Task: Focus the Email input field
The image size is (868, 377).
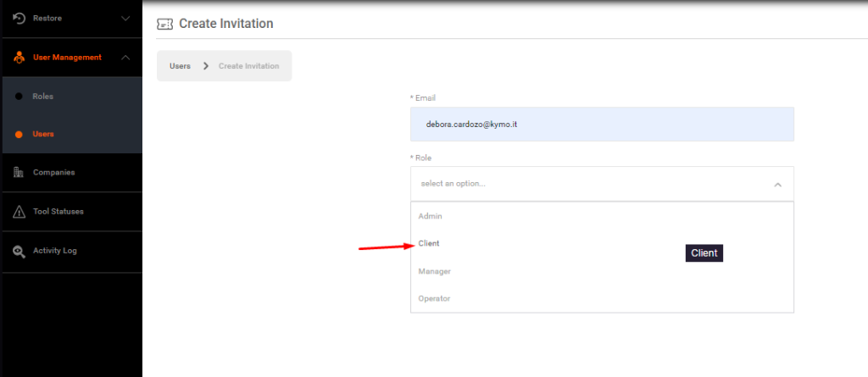Action: (602, 124)
